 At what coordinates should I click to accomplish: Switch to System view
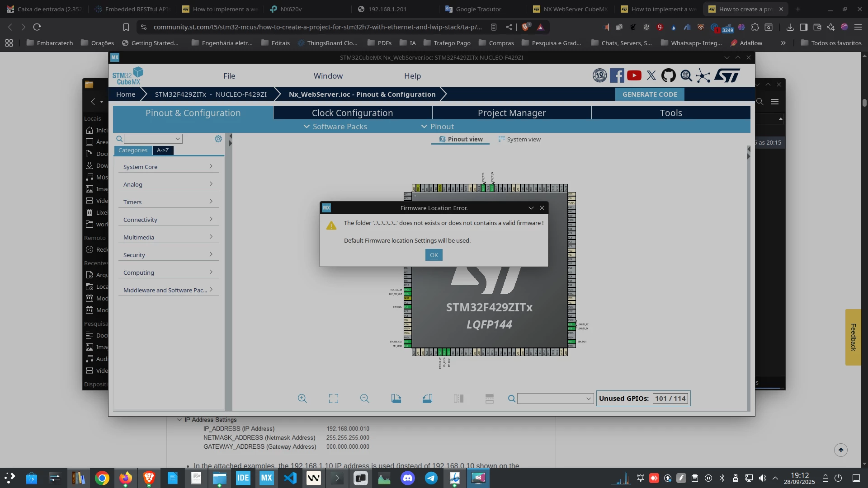tap(519, 139)
